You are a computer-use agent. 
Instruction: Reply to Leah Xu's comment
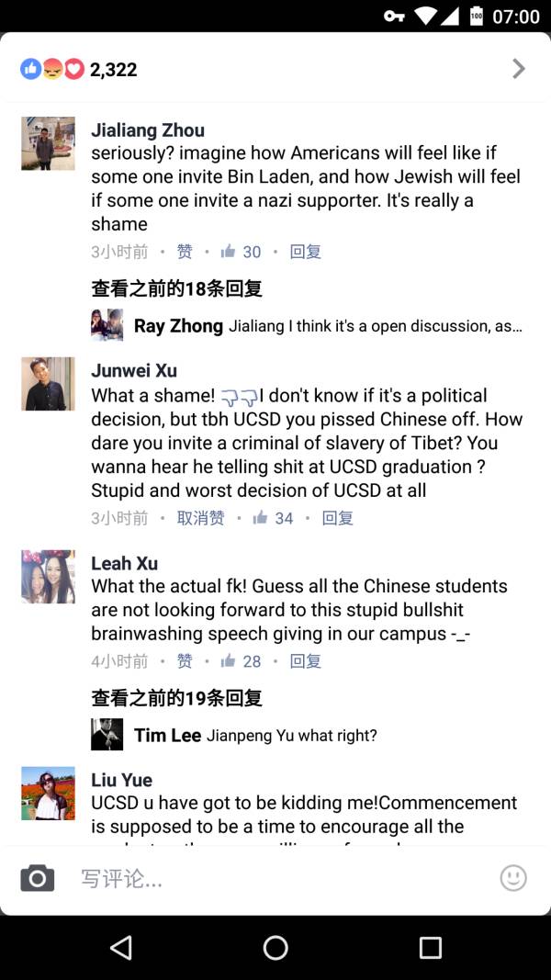305,661
